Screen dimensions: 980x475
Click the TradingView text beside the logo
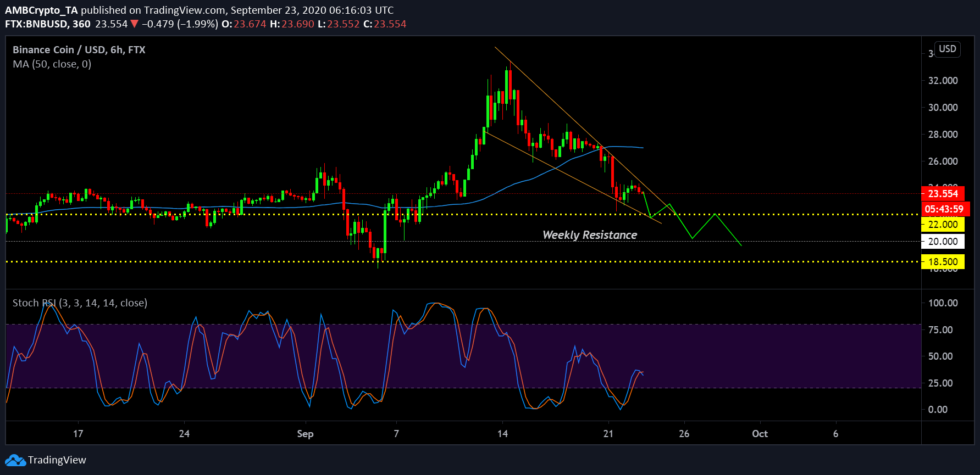pyautogui.click(x=57, y=460)
